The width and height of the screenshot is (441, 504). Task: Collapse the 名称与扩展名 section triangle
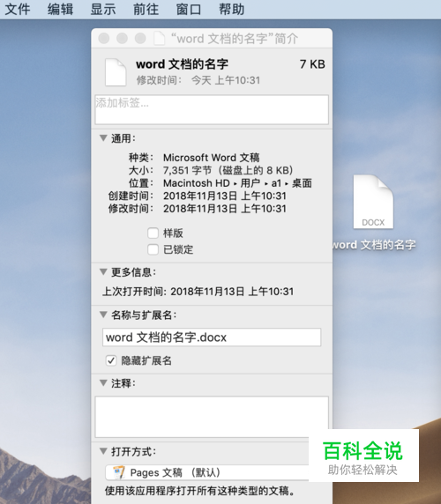pos(103,315)
